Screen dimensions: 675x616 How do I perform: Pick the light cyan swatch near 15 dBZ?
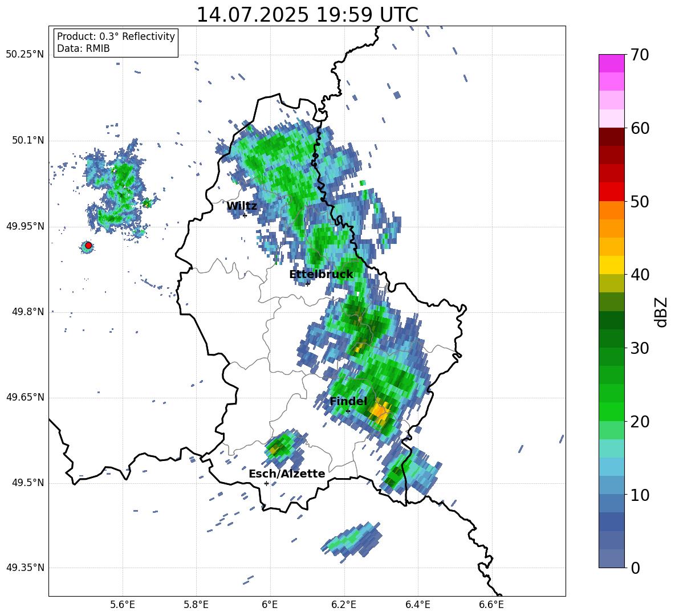(612, 448)
